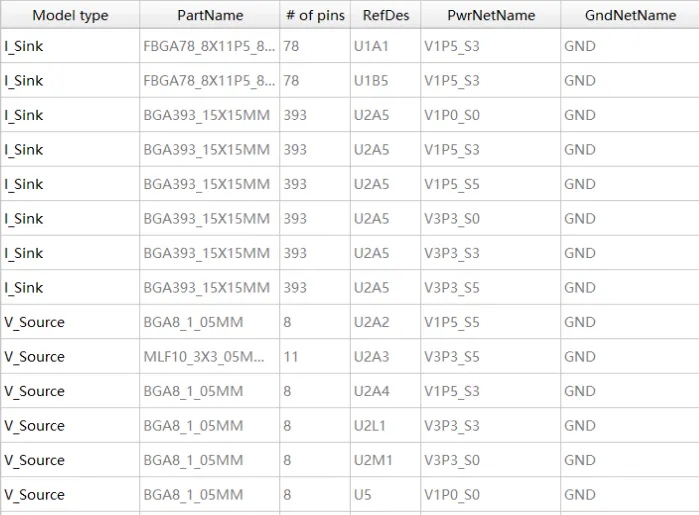
Task: Click the PartName column header
Action: 210,15
